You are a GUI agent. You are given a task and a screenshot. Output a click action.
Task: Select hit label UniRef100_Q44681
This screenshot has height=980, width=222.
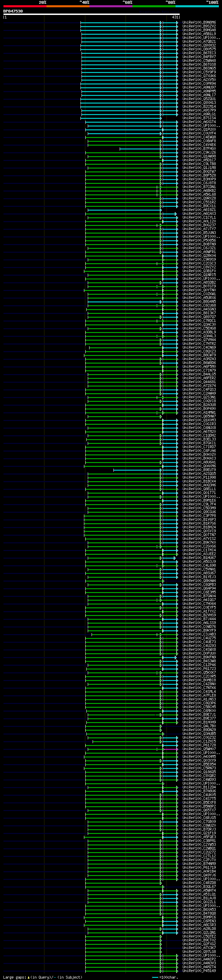pyautogui.click(x=199, y=382)
